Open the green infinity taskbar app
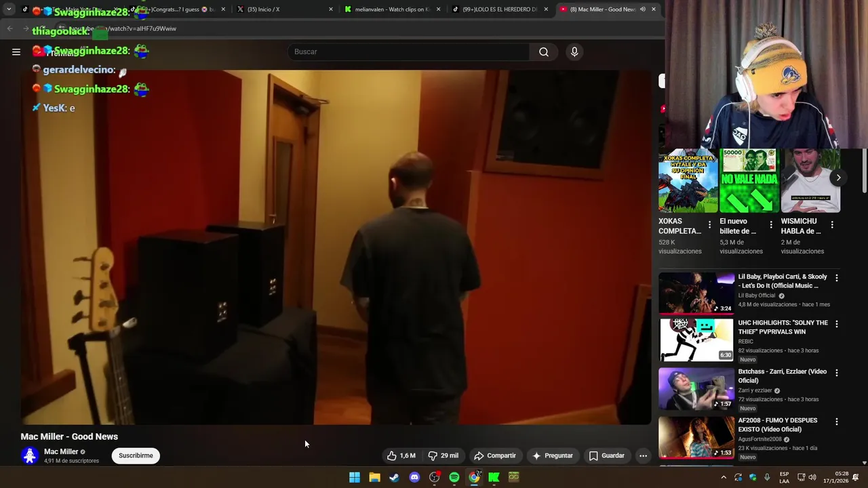This screenshot has height=488, width=868. click(514, 477)
